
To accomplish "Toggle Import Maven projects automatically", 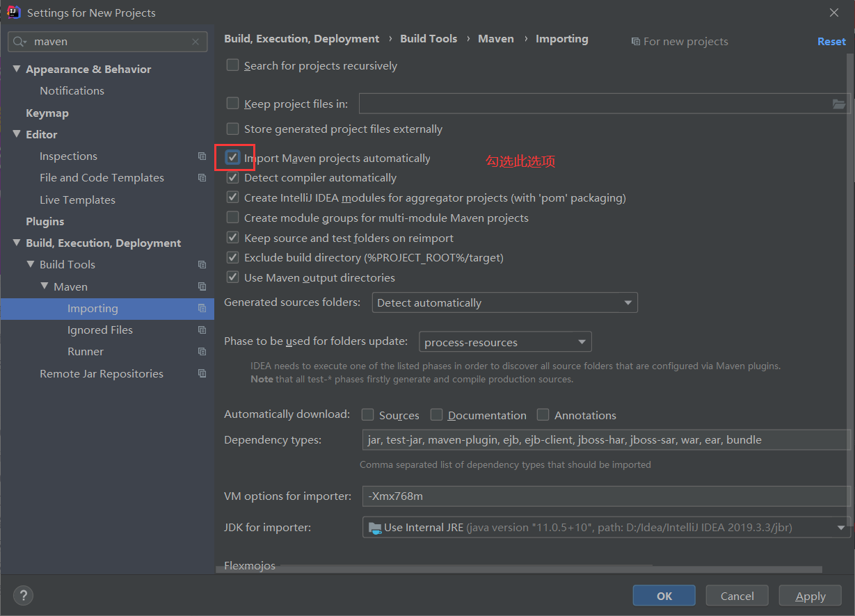I will (233, 158).
